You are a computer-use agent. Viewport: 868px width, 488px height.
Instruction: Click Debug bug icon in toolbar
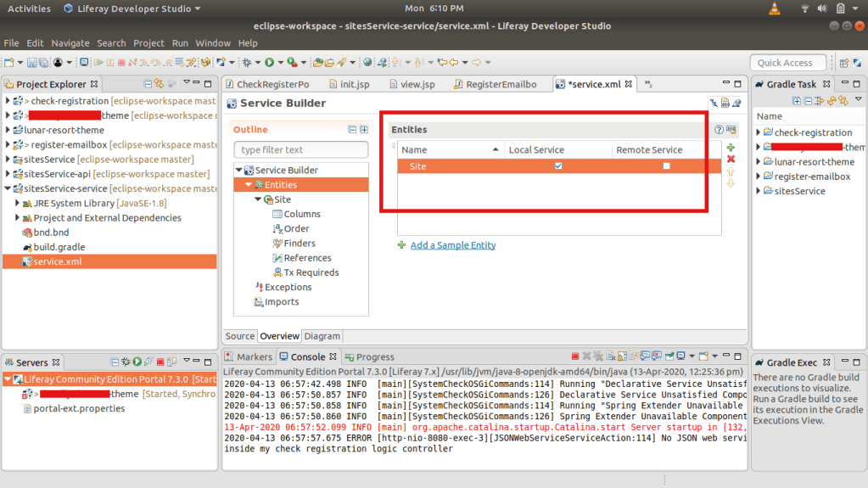pyautogui.click(x=246, y=63)
